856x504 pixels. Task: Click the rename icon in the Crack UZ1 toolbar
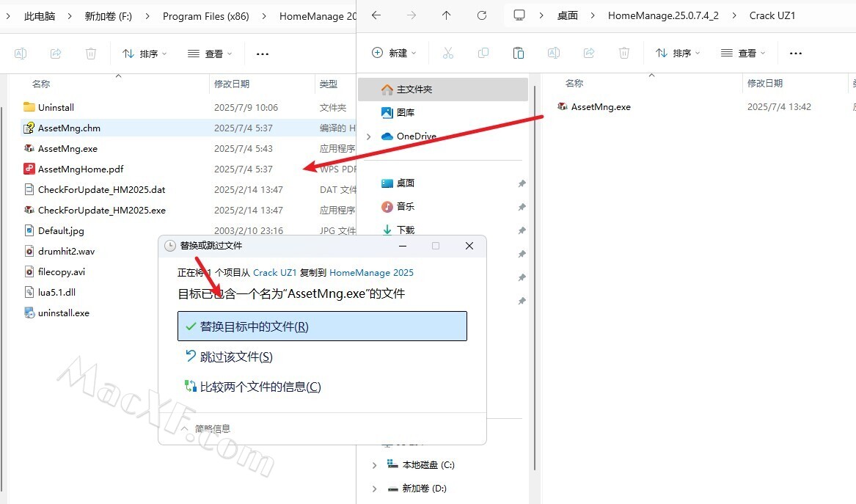(554, 53)
